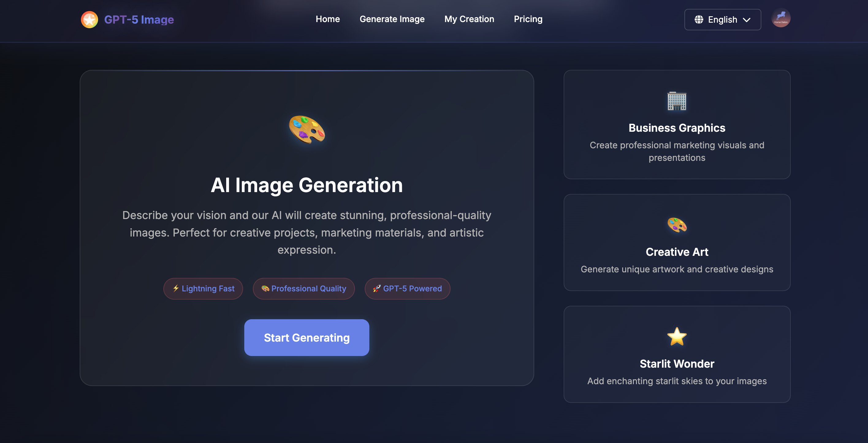Open the user profile avatar

point(780,18)
